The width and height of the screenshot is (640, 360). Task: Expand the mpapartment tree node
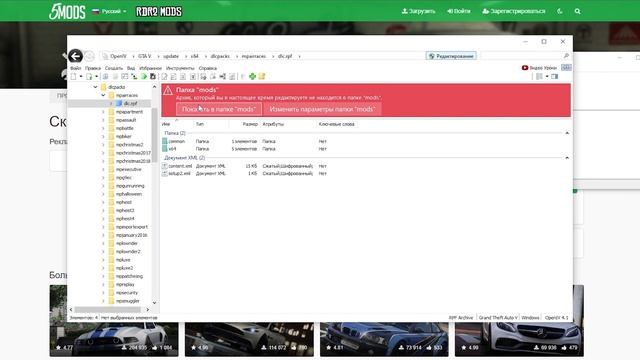pos(103,111)
